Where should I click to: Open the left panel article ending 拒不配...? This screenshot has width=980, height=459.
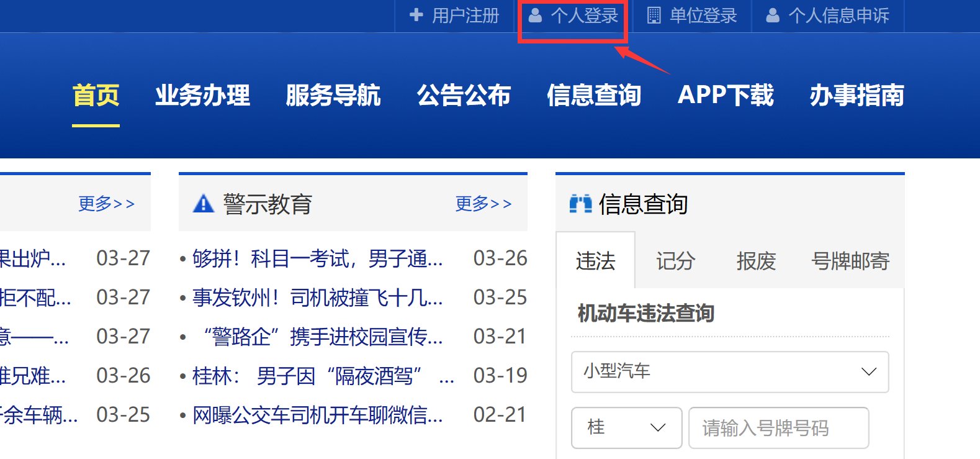[35, 298]
